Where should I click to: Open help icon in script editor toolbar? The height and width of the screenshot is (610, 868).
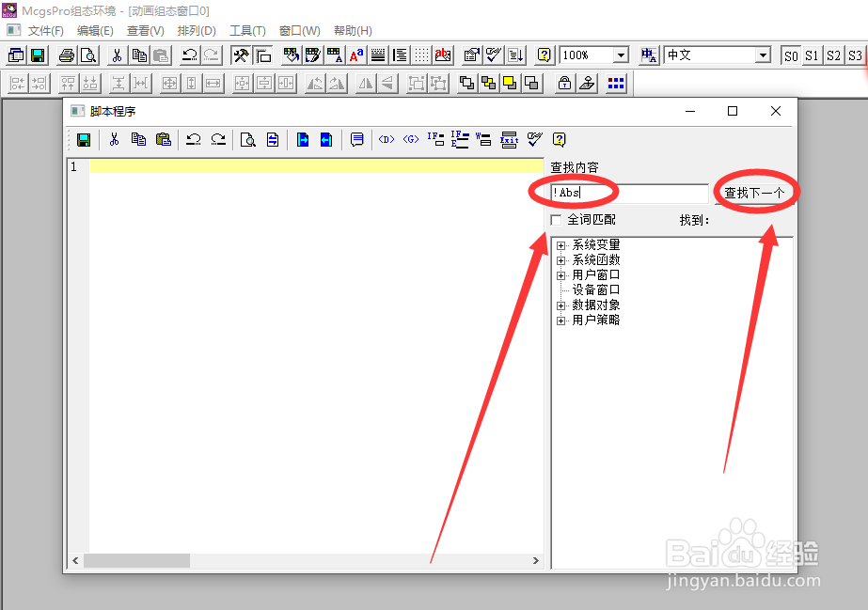click(x=560, y=139)
